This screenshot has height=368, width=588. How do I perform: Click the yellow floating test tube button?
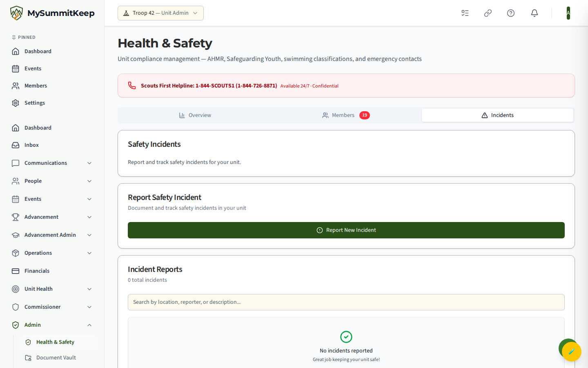571,351
